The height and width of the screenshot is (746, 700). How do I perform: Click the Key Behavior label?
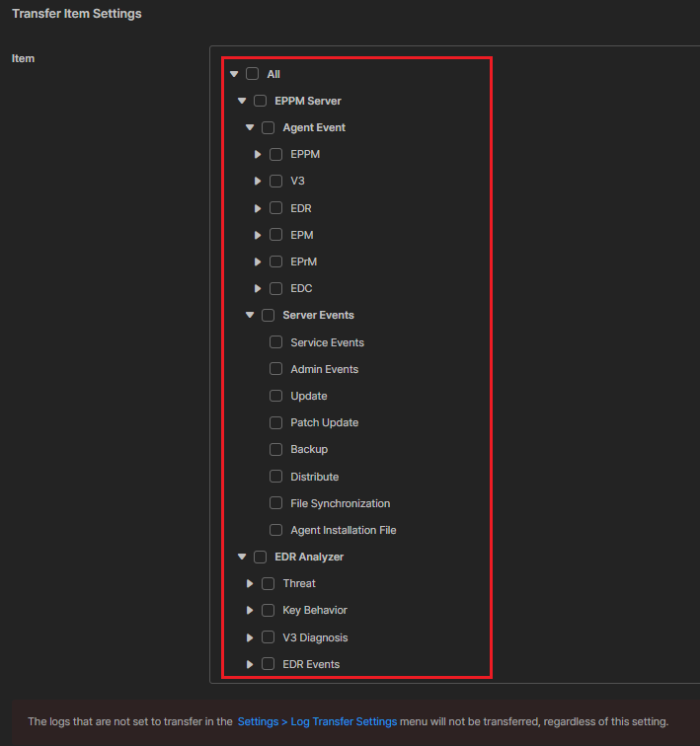[315, 611]
